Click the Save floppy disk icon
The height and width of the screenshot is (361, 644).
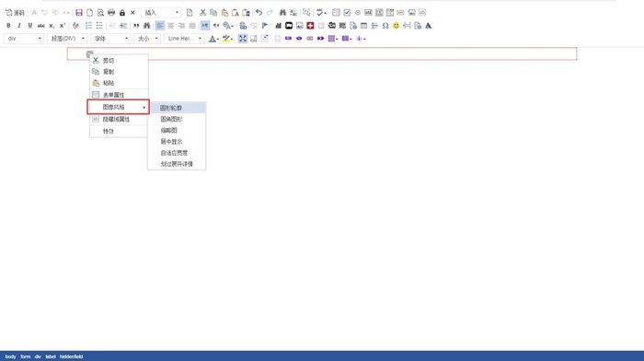(x=79, y=13)
